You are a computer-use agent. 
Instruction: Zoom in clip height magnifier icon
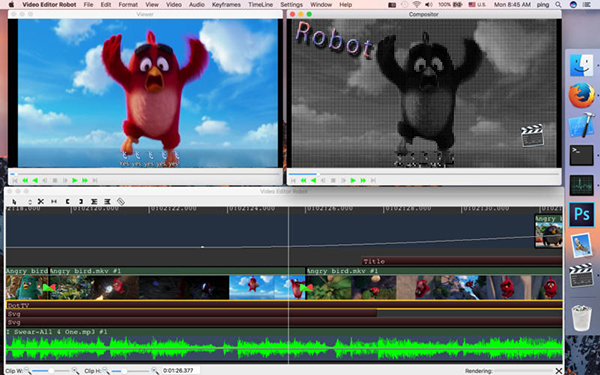[155, 370]
